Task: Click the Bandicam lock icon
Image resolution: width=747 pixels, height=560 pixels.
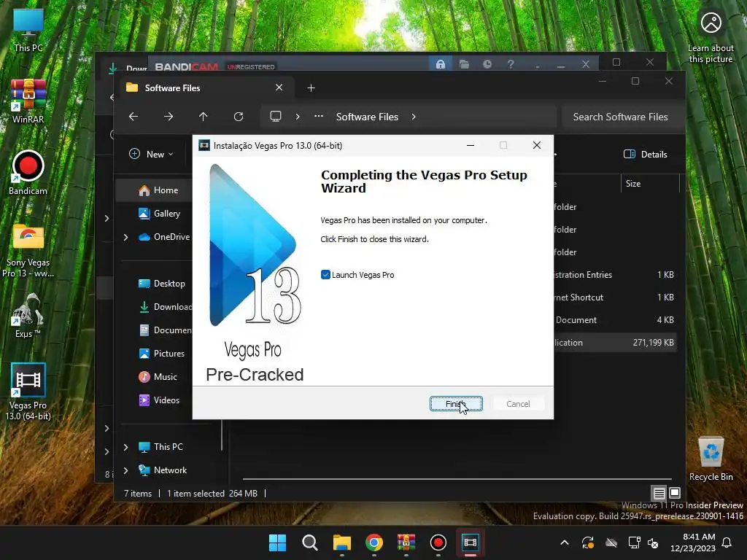Action: [x=440, y=64]
